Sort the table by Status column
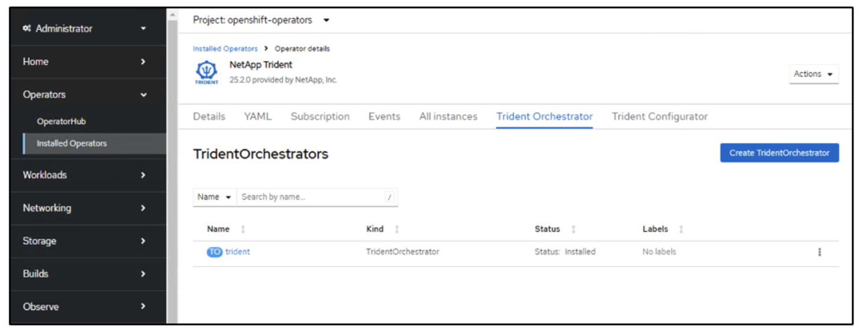 [573, 230]
